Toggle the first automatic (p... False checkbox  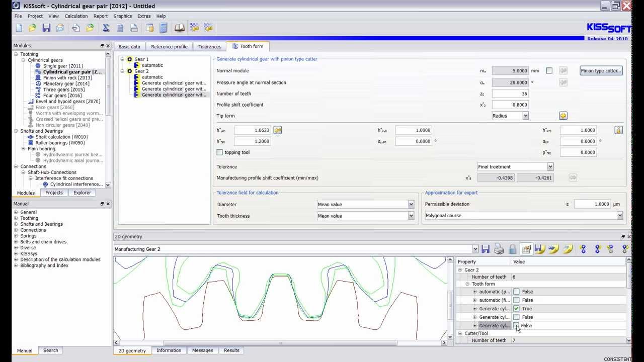click(x=516, y=292)
